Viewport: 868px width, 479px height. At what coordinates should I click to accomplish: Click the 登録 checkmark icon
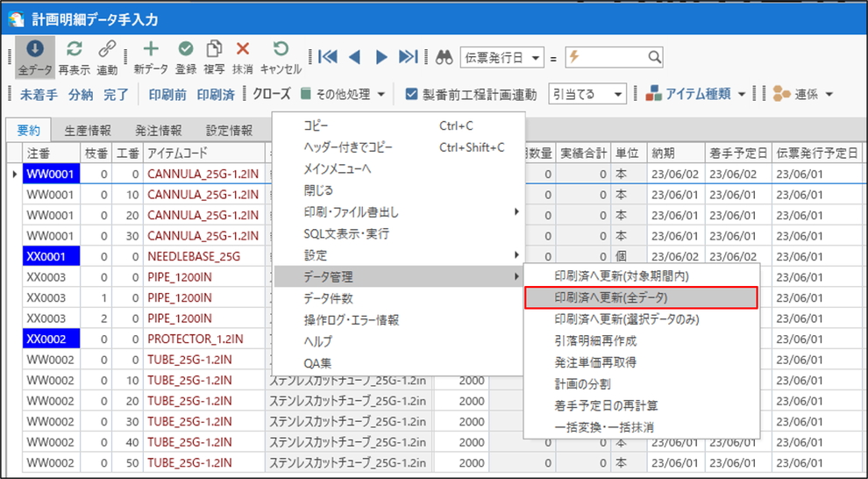(x=186, y=49)
